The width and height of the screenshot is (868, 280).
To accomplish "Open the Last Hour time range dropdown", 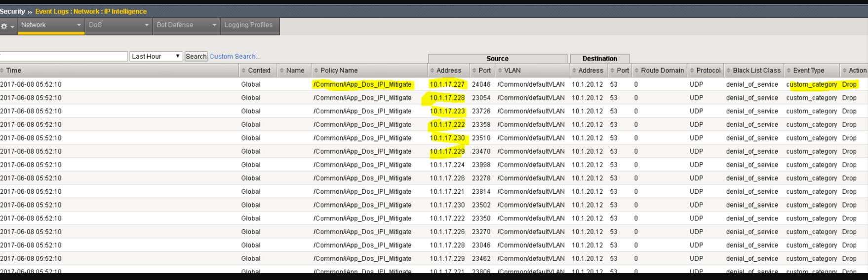I will click(156, 56).
